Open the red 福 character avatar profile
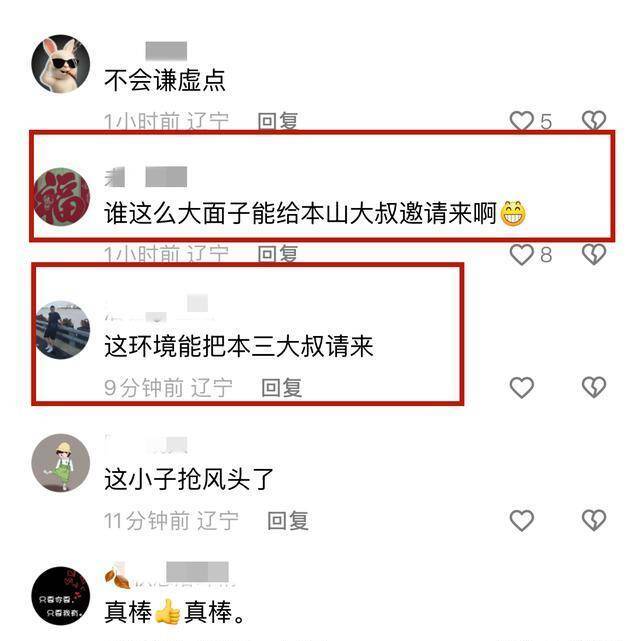Image resolution: width=640 pixels, height=641 pixels. click(61, 197)
